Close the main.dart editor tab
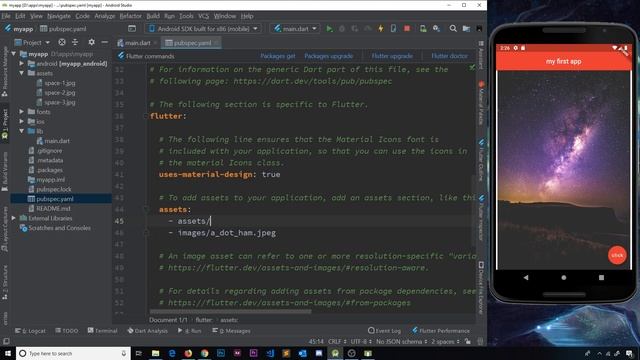This screenshot has width=640, height=360. tap(156, 43)
